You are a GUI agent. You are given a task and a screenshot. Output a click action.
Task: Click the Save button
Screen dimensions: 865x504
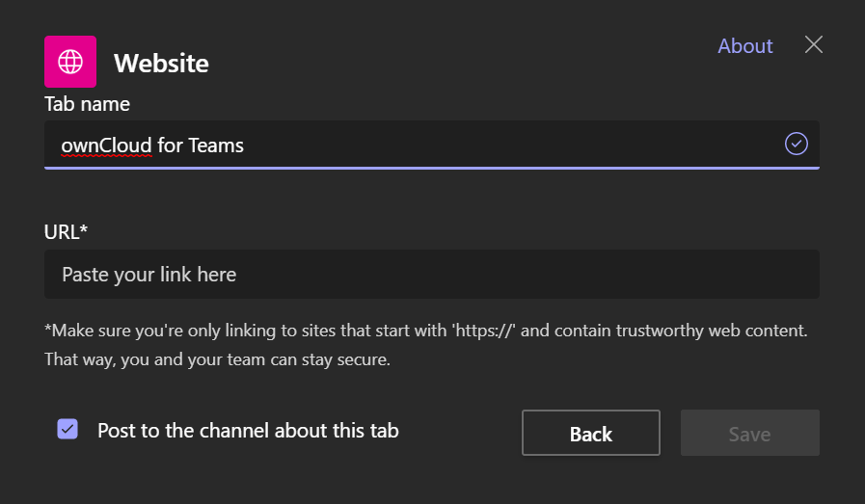pyautogui.click(x=749, y=433)
